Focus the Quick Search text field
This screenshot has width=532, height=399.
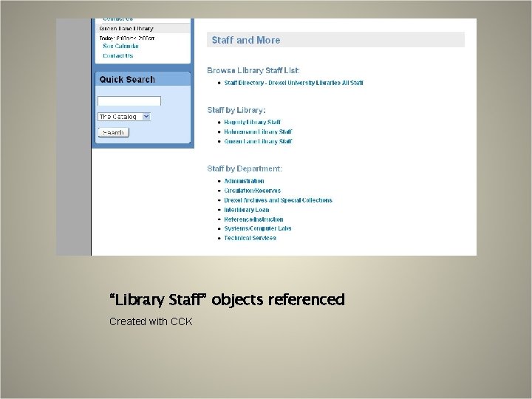(x=129, y=101)
